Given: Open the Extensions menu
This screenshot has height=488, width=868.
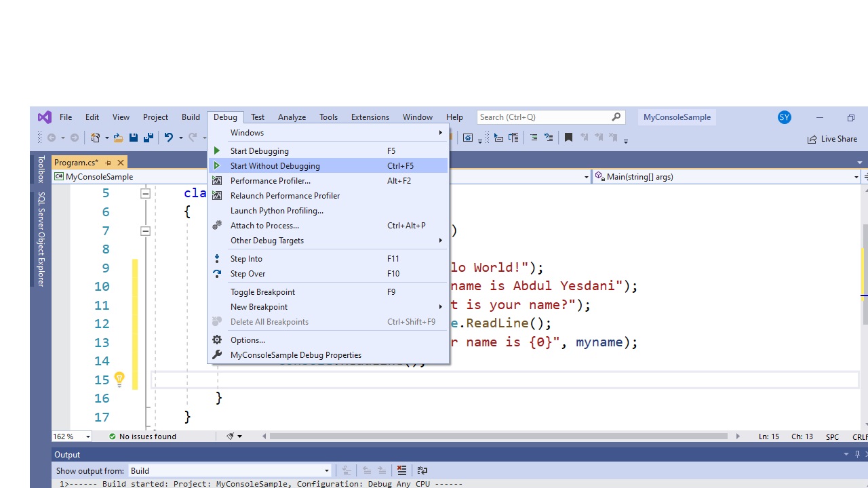Looking at the screenshot, I should [370, 117].
